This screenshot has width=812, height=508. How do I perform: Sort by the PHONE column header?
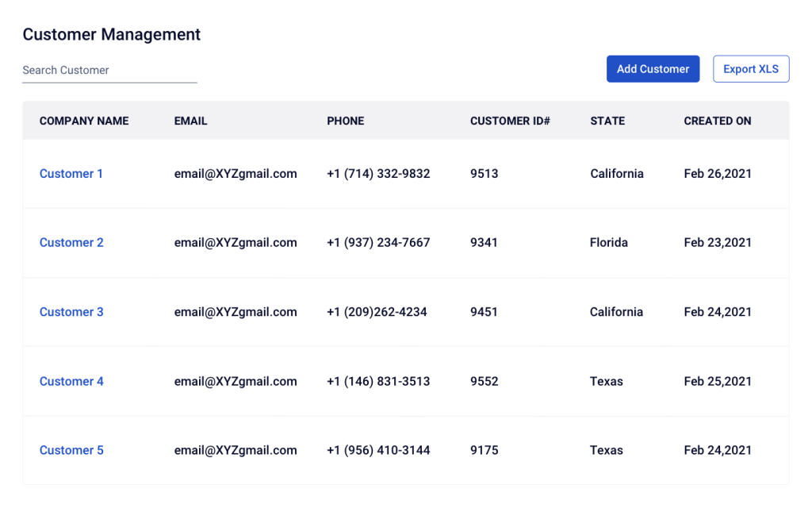[x=345, y=121]
